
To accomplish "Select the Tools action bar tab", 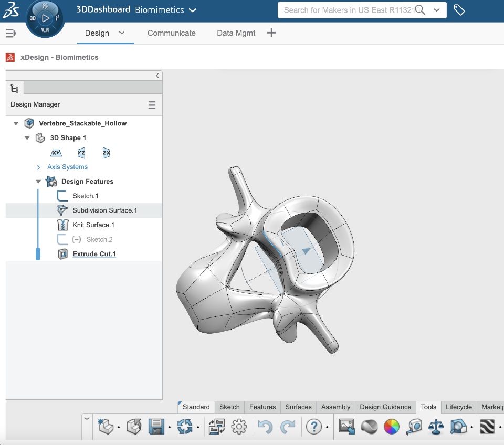I will (x=428, y=407).
